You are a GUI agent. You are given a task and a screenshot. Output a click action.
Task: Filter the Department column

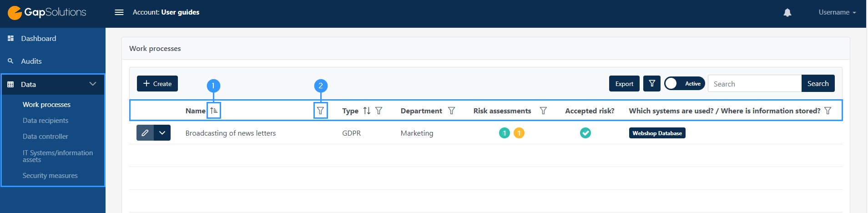[x=452, y=111]
